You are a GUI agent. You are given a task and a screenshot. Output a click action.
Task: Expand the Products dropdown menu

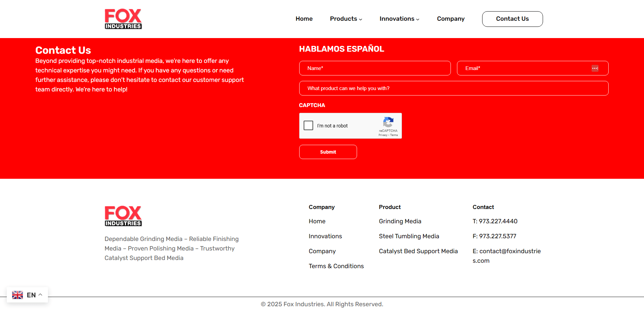click(x=346, y=19)
